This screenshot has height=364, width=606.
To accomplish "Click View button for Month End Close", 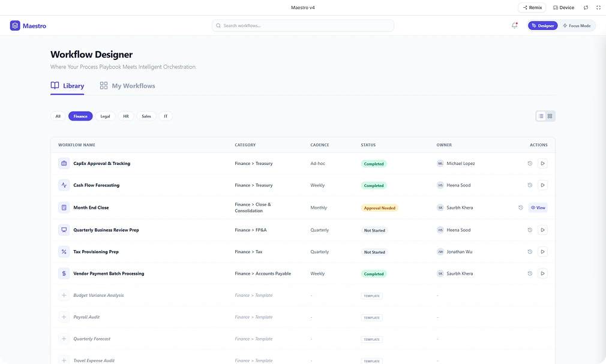I will tap(538, 207).
